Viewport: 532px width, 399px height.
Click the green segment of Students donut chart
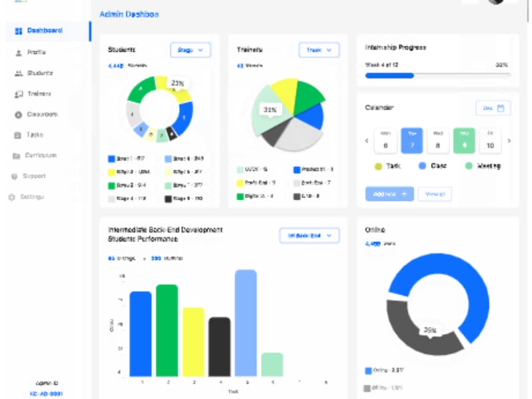tap(141, 89)
